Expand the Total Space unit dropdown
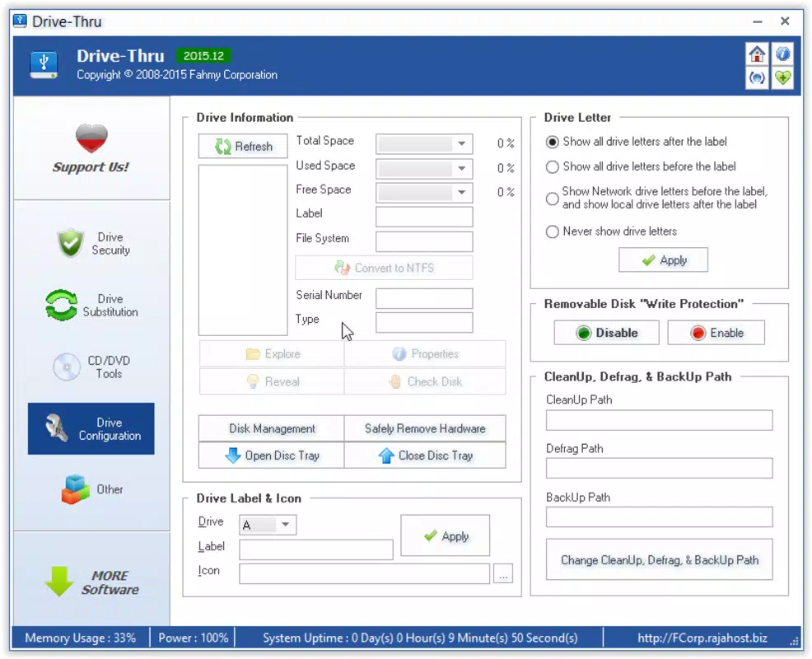 coord(461,143)
